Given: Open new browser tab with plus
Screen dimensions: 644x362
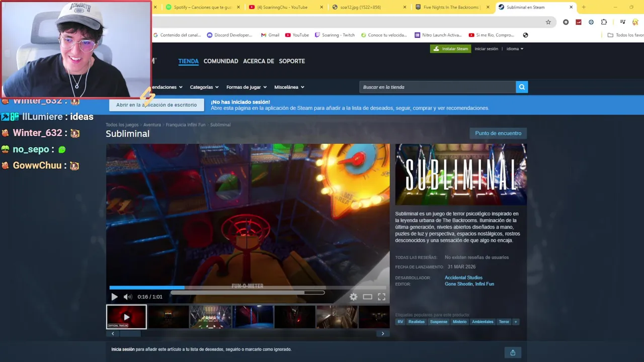Looking at the screenshot, I should 584,7.
